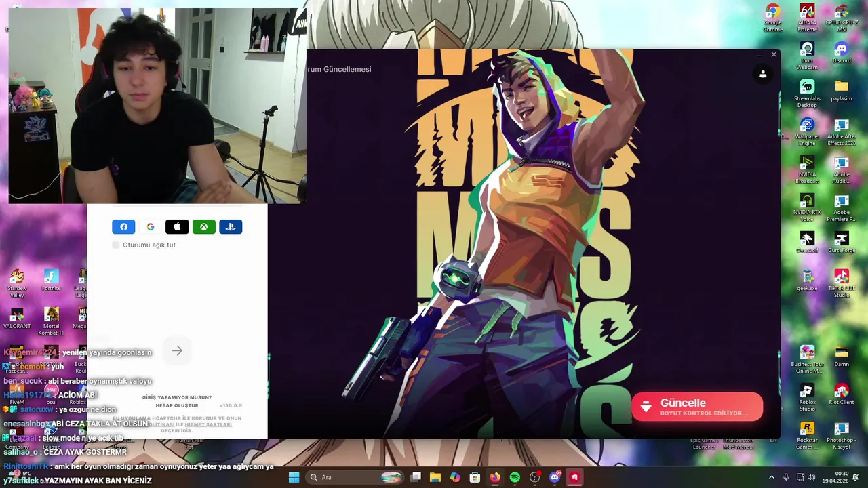Image resolution: width=868 pixels, height=488 pixels.
Task: Open profile icon in Riot Client
Action: click(763, 74)
